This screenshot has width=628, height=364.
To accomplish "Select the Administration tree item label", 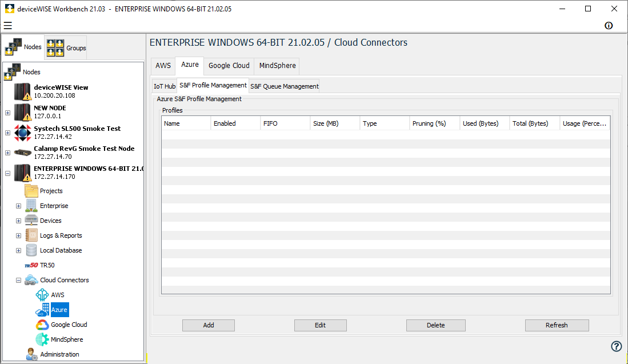I will click(59, 354).
